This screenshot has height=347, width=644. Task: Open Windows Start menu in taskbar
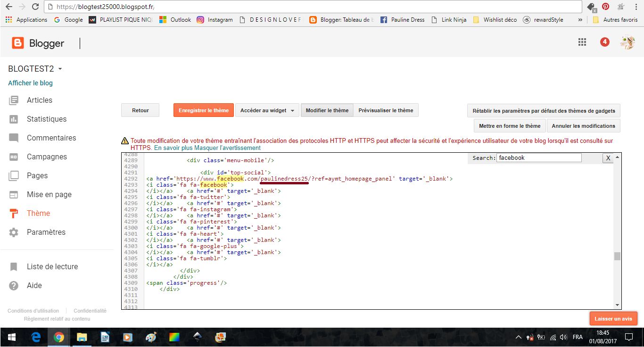coord(11,337)
